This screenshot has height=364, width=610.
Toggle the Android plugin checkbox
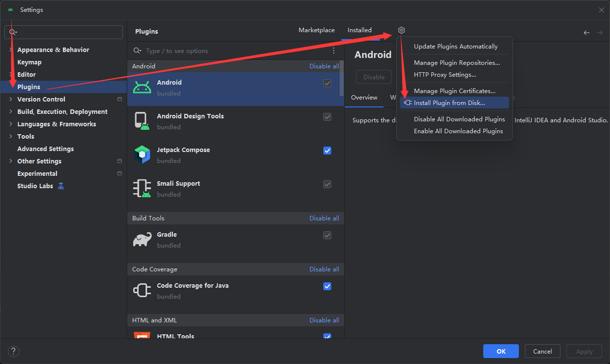pyautogui.click(x=327, y=83)
